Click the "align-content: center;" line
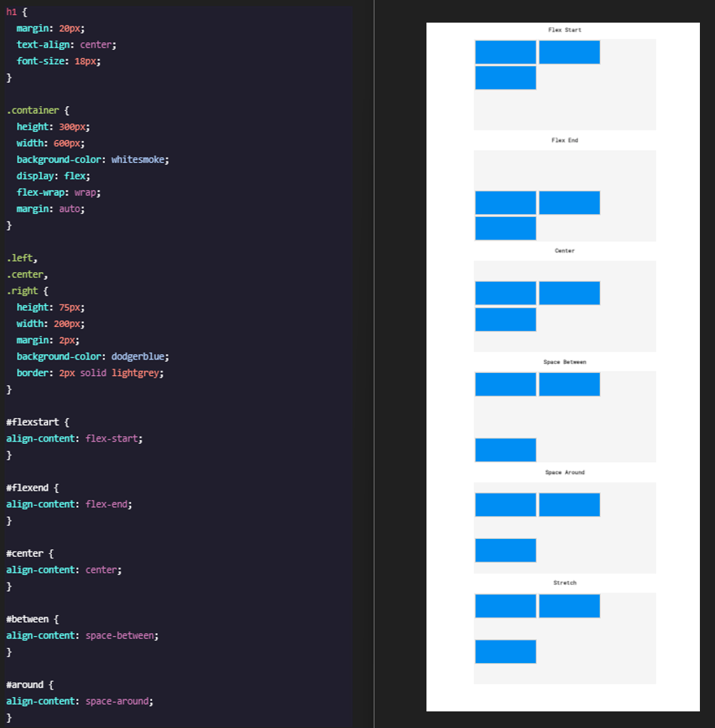Screen dimensions: 715x728 pos(63,570)
